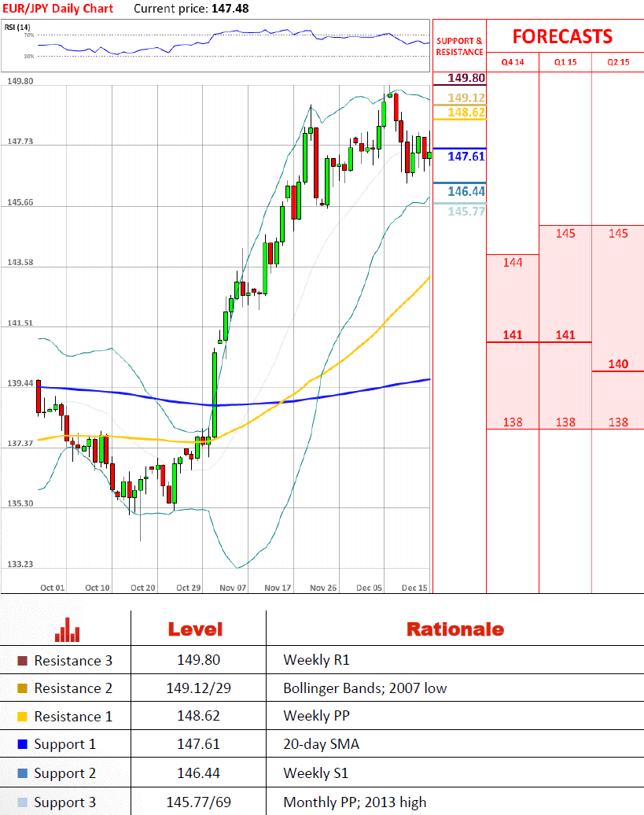Click the Dec 15 date axis label
This screenshot has width=644, height=815.
tap(414, 588)
